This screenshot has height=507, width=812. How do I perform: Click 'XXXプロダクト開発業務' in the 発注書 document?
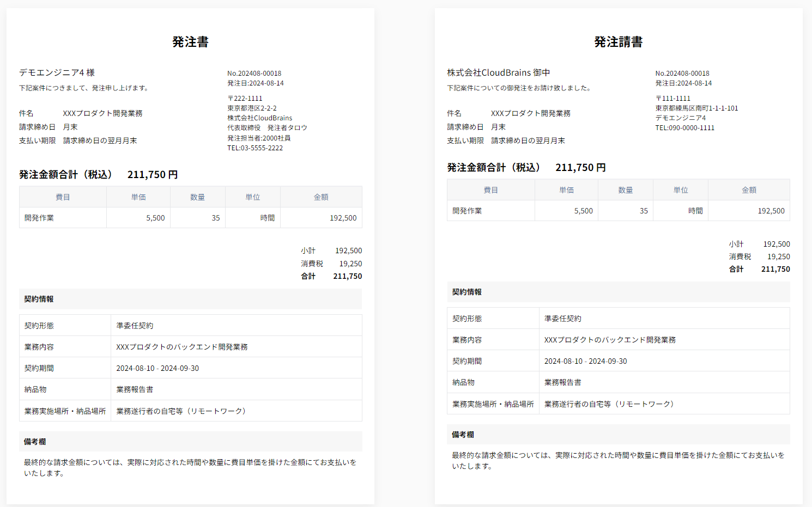[102, 113]
